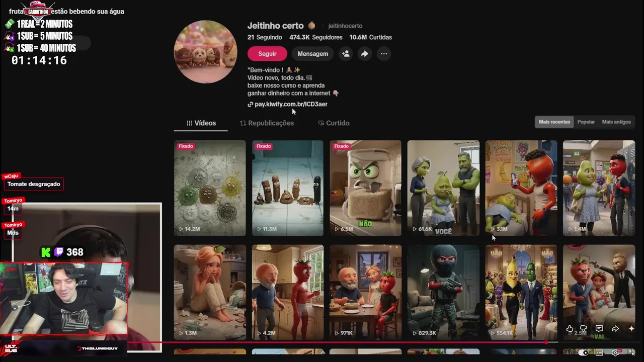
Task: Open the masked soldier video with 829.3K views
Action: 443,293
